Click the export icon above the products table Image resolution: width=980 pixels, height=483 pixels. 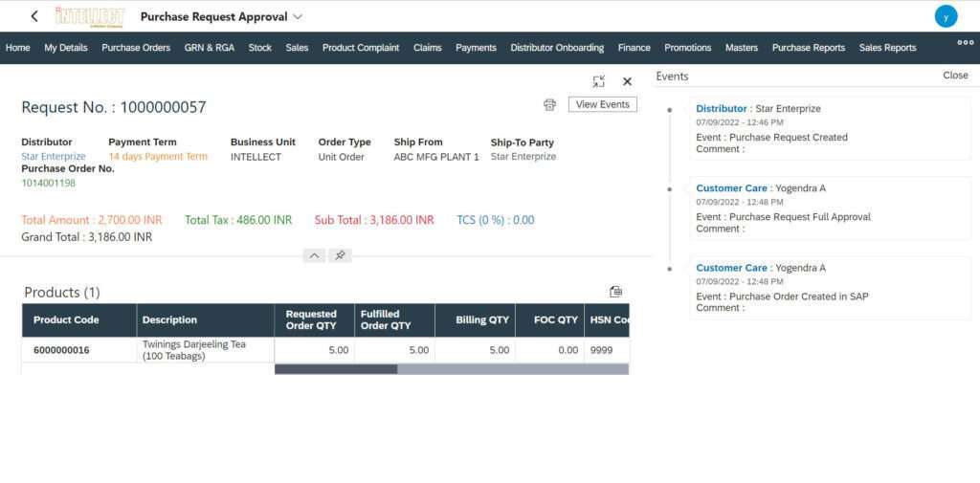pyautogui.click(x=615, y=292)
